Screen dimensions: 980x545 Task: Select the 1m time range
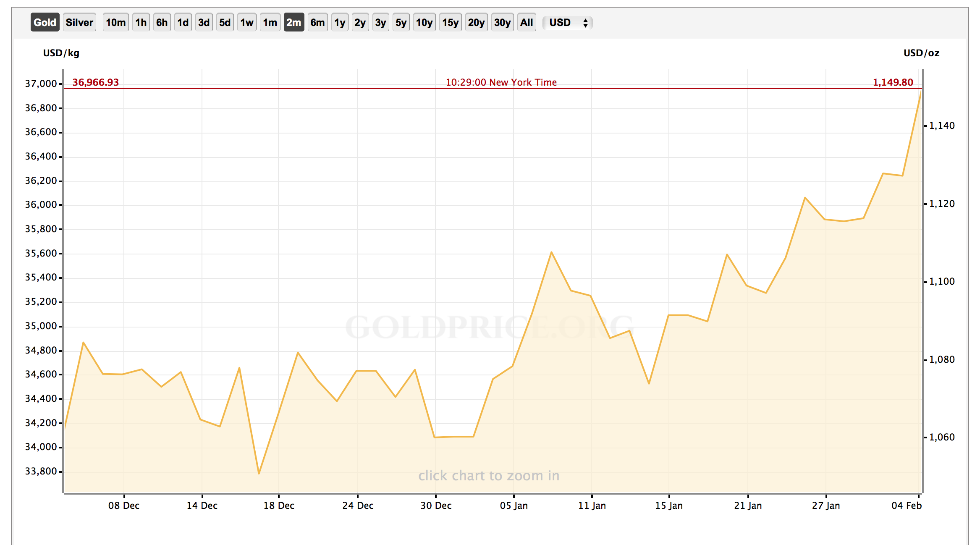[270, 22]
